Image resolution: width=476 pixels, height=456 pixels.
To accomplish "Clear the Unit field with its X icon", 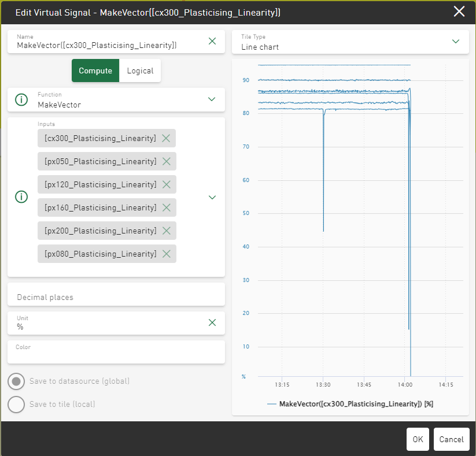I will click(212, 322).
